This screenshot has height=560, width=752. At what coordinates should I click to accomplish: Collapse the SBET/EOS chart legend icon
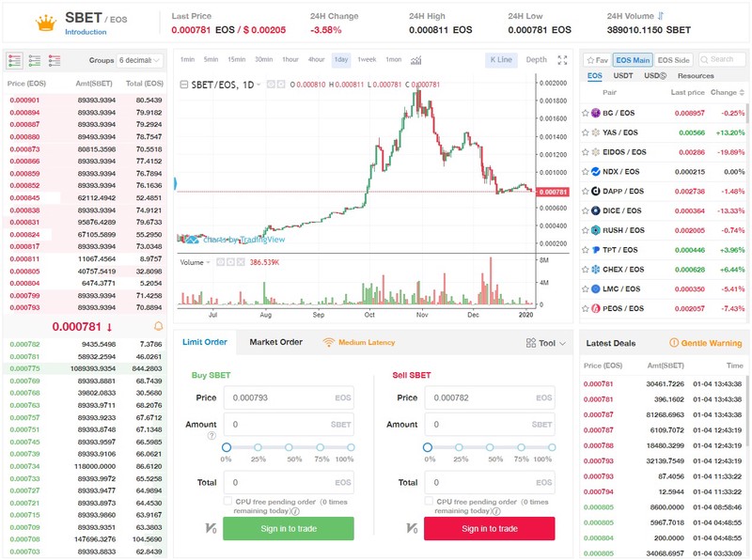[x=183, y=85]
